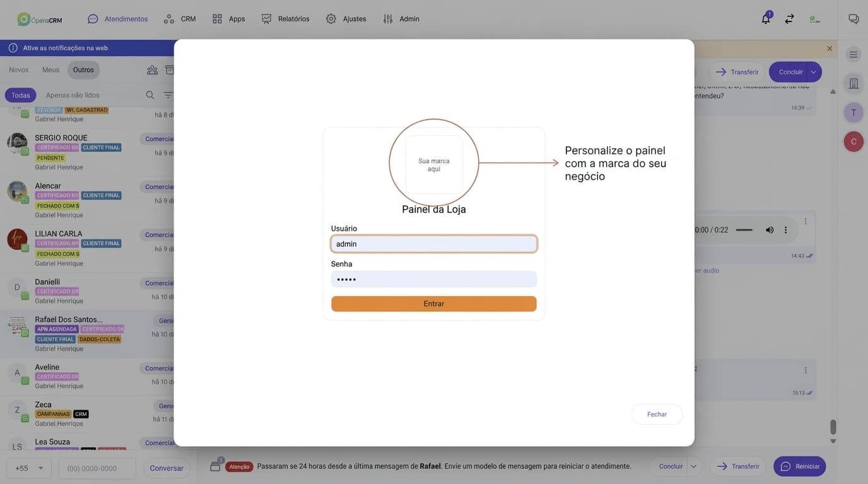Click into the Senha password field
The image size is (868, 484).
point(434,279)
